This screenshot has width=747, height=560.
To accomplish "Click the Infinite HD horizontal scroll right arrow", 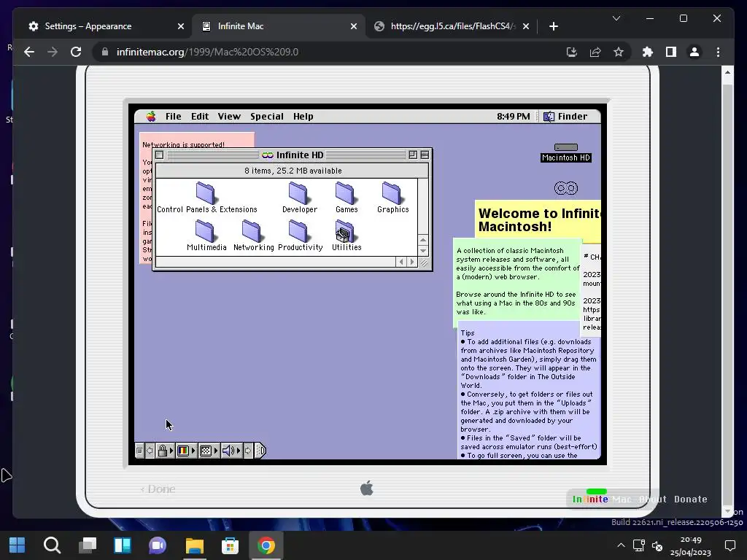I will point(412,262).
